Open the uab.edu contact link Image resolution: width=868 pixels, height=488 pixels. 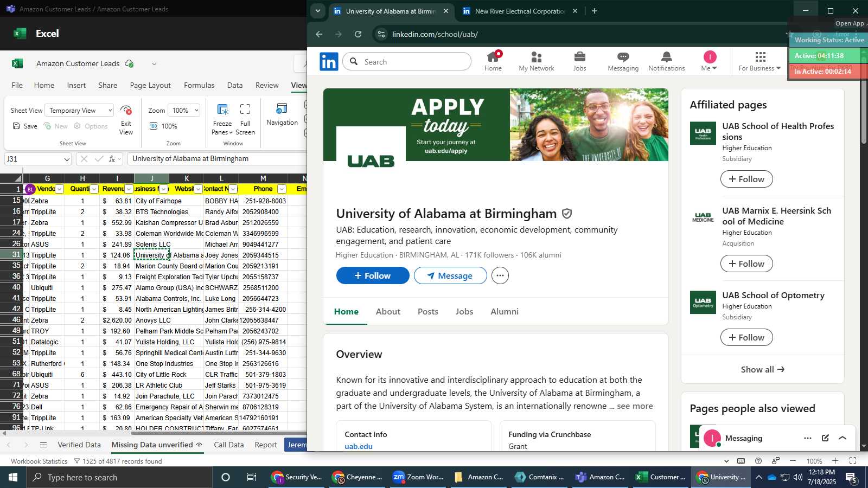tap(359, 446)
